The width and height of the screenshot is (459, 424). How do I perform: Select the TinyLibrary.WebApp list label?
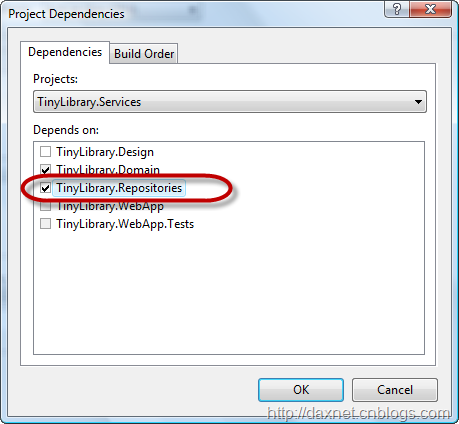(x=110, y=206)
